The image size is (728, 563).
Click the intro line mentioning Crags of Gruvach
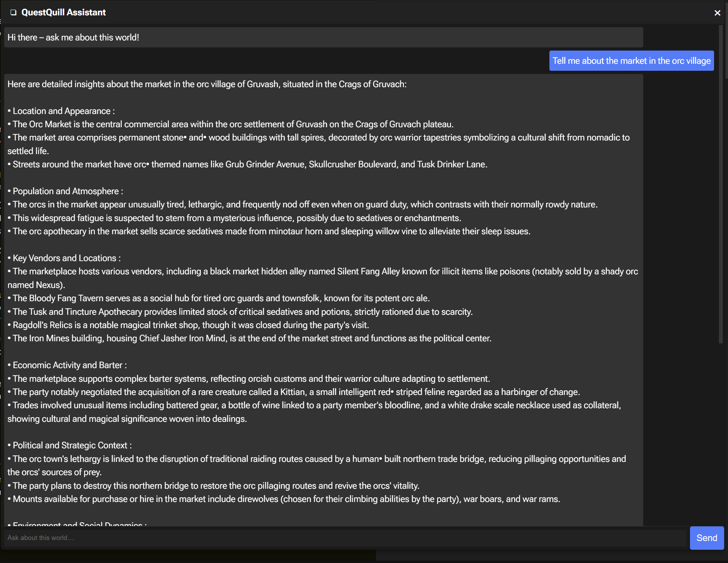pos(207,84)
